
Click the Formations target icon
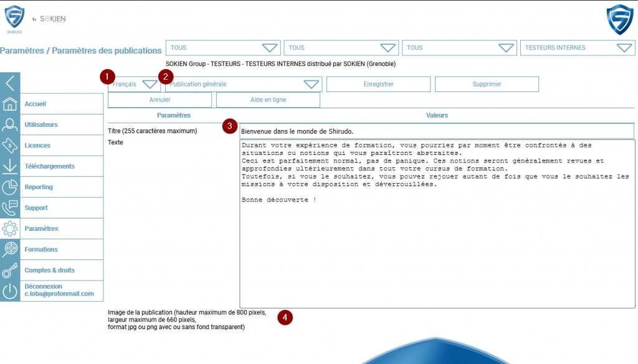pos(10,250)
